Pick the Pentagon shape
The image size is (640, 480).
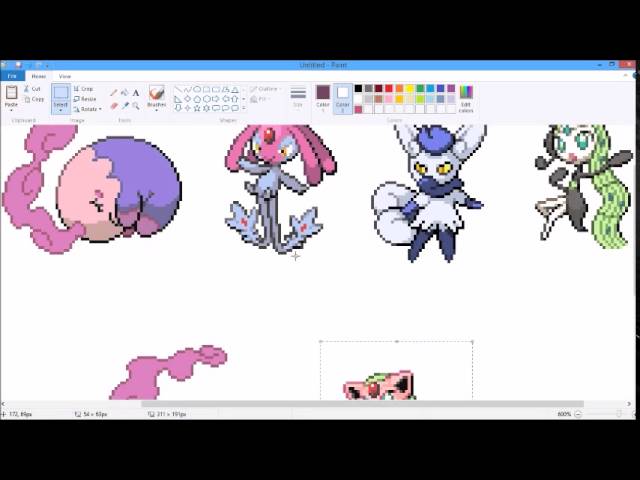pos(197,99)
